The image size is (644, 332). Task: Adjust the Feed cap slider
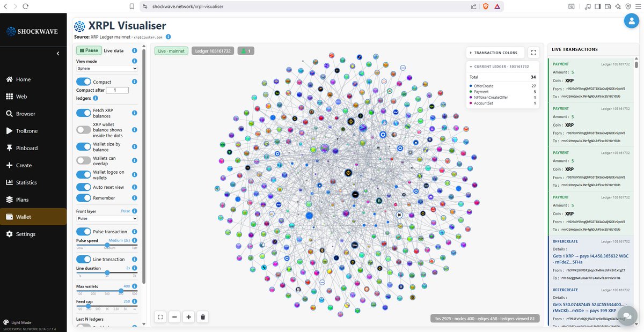click(x=107, y=306)
